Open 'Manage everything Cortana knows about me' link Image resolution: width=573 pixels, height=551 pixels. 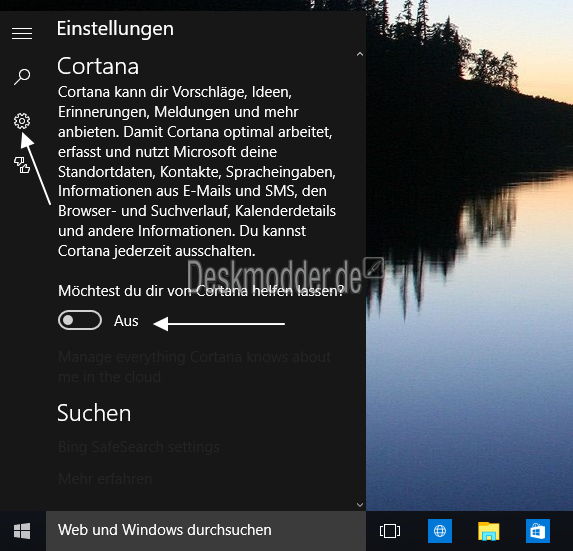pyautogui.click(x=194, y=366)
